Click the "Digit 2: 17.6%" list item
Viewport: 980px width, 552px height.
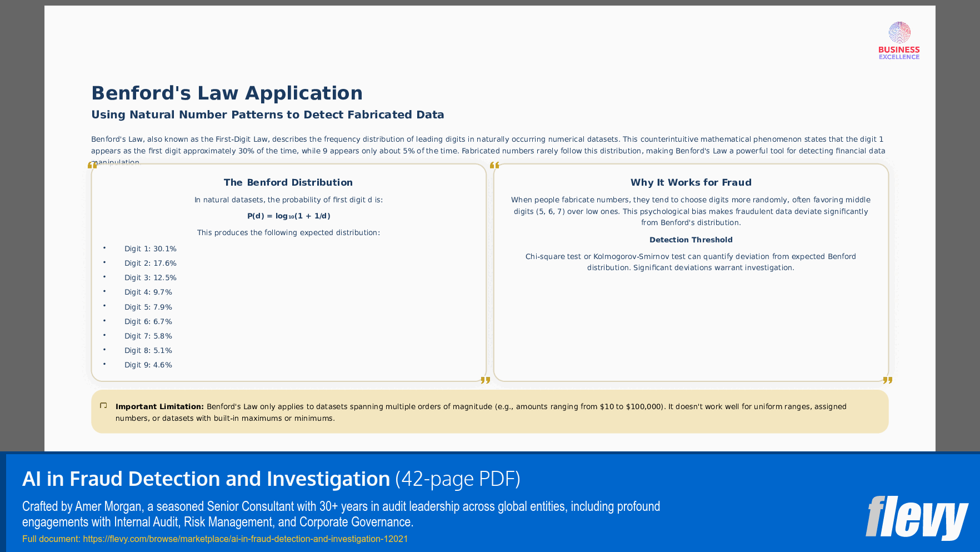click(150, 263)
